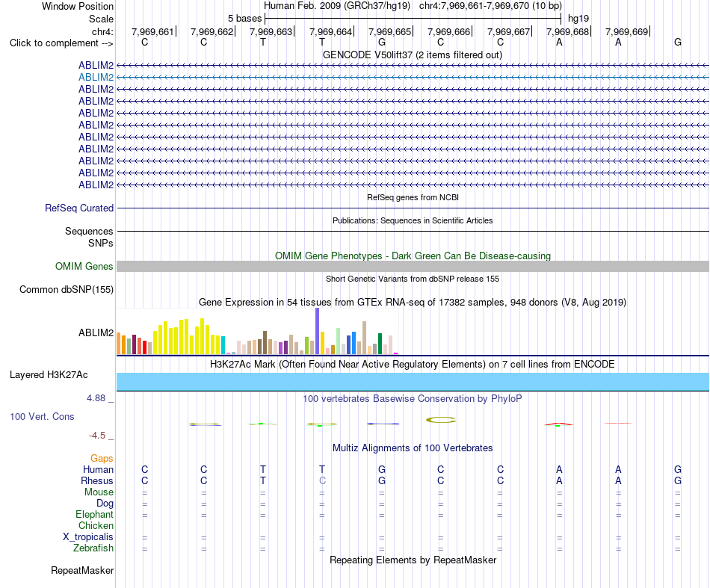Click the Sequences track label
Image resolution: width=710 pixels, height=588 pixels.
tap(89, 232)
